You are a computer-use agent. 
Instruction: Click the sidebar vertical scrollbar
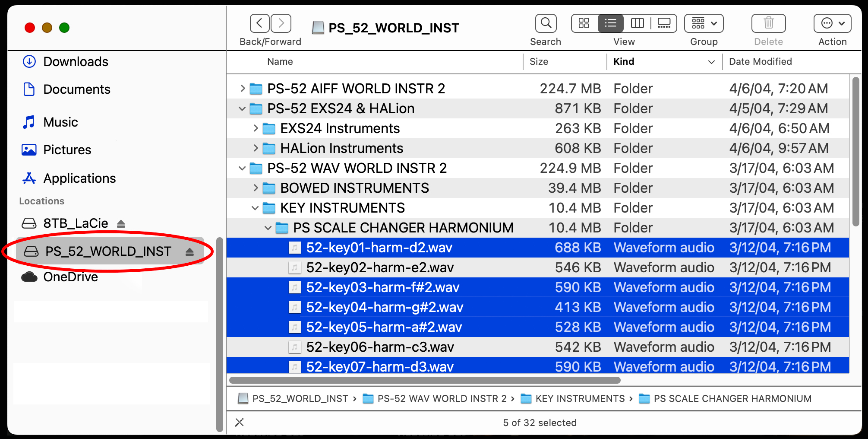[219, 335]
